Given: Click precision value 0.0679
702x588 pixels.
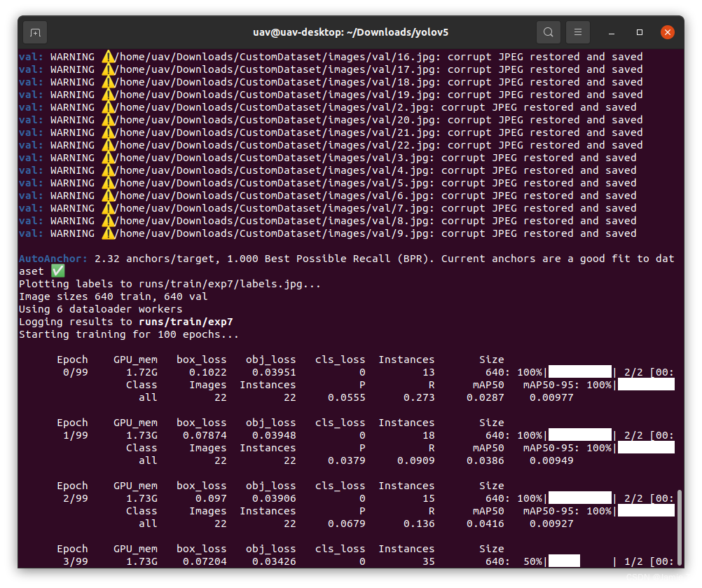Looking at the screenshot, I should click(x=347, y=524).
